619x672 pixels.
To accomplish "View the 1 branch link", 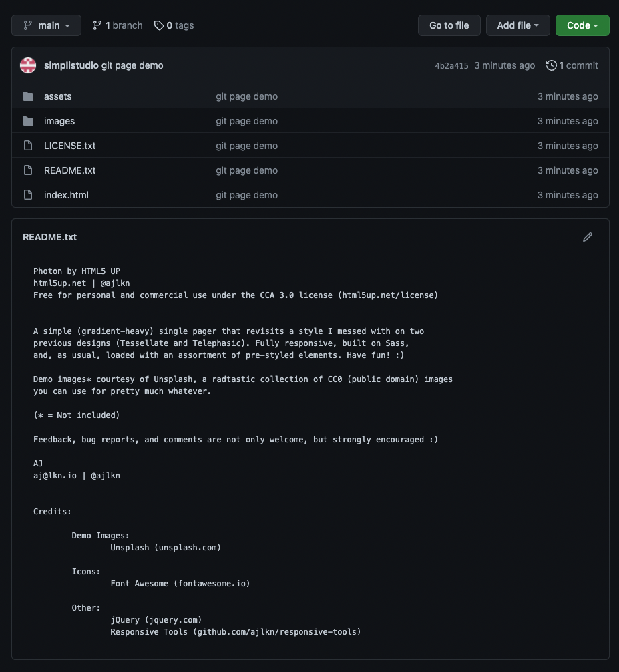I will pyautogui.click(x=118, y=25).
